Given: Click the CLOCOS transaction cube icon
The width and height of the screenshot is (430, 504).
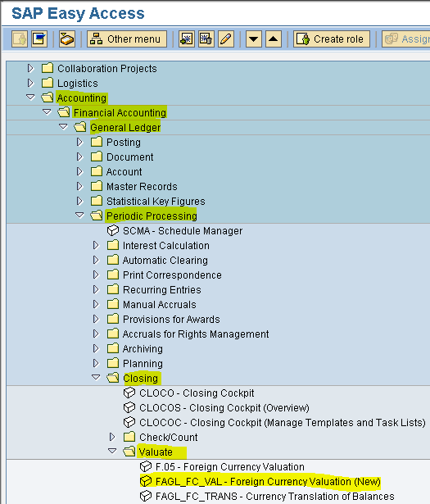Looking at the screenshot, I should click(x=129, y=407).
